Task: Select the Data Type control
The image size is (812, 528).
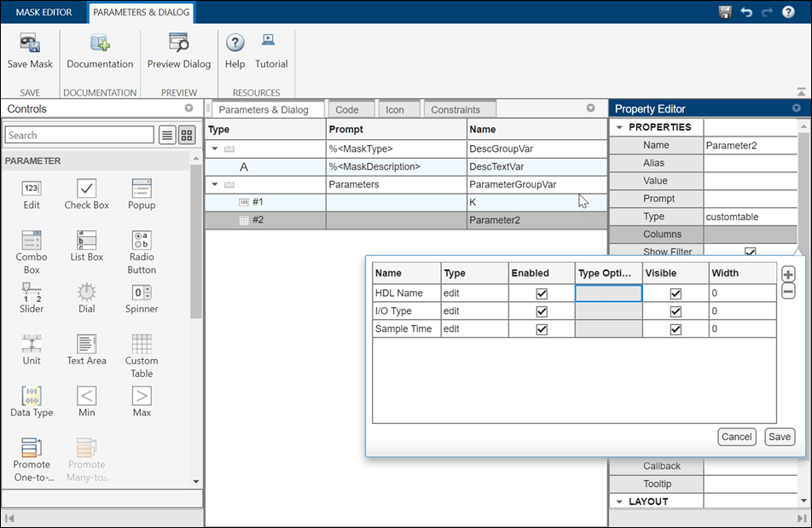Action: click(x=32, y=402)
